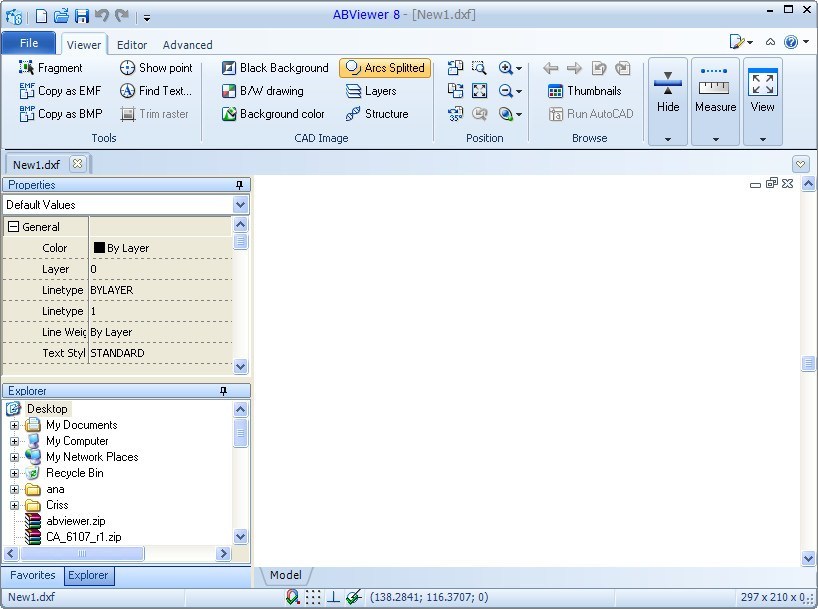Switch to the Favorites tab
The width and height of the screenshot is (818, 609).
[32, 575]
